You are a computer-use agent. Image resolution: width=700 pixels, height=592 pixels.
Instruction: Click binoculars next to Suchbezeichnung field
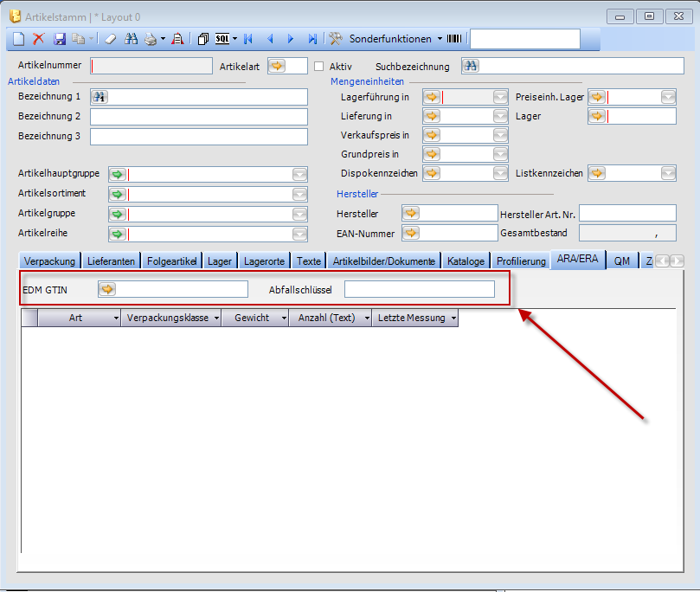[x=470, y=66]
